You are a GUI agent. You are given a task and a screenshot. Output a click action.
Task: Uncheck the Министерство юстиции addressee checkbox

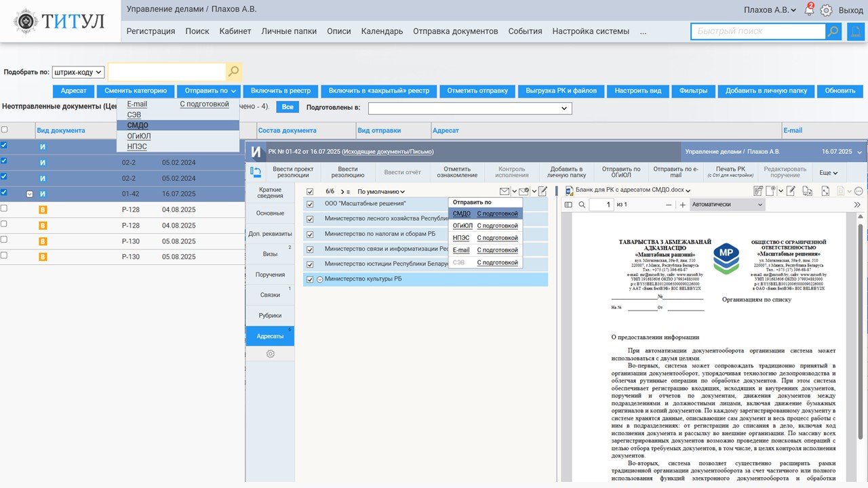[x=310, y=264]
